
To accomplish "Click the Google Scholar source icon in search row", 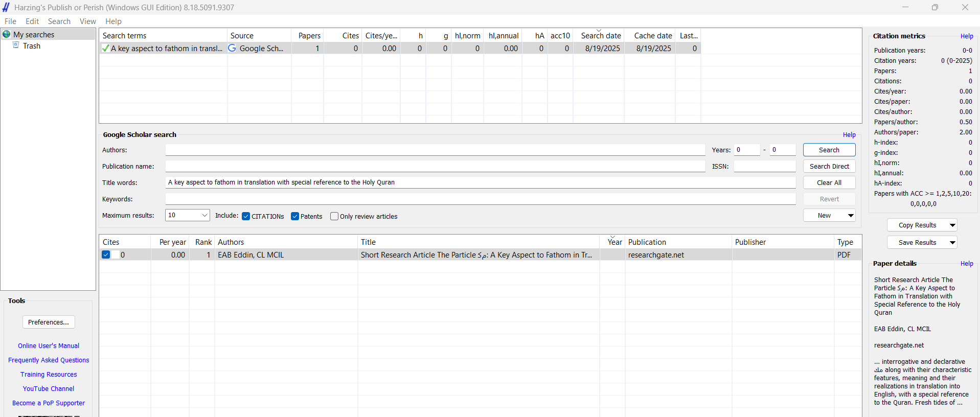I will (232, 48).
